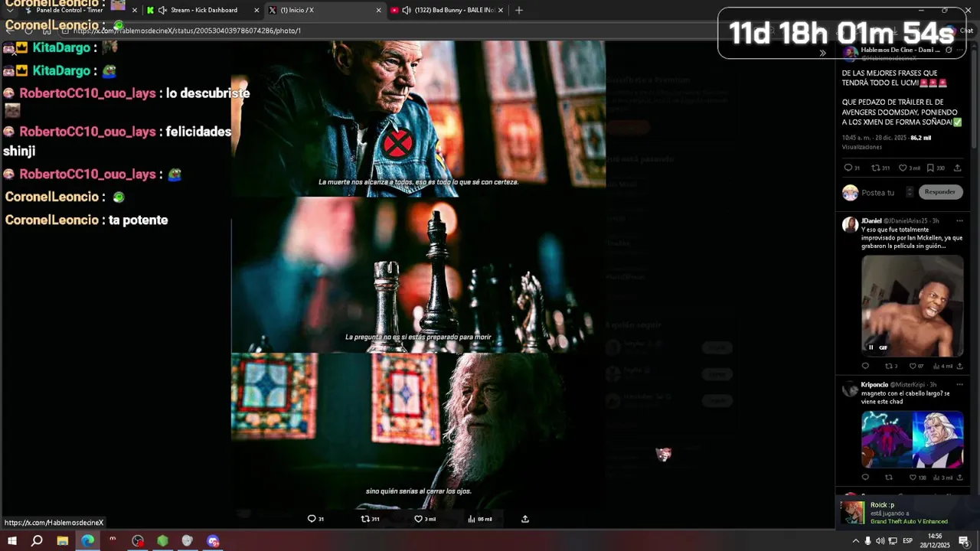Open the 86,2 mil Visualizaciones stat
This screenshot has height=551, width=980.
(x=887, y=142)
